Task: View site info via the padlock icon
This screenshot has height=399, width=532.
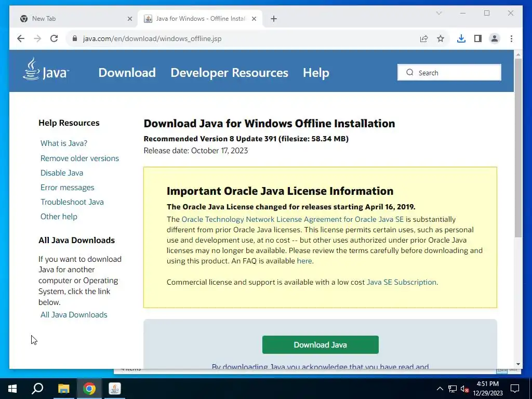Action: coord(75,38)
